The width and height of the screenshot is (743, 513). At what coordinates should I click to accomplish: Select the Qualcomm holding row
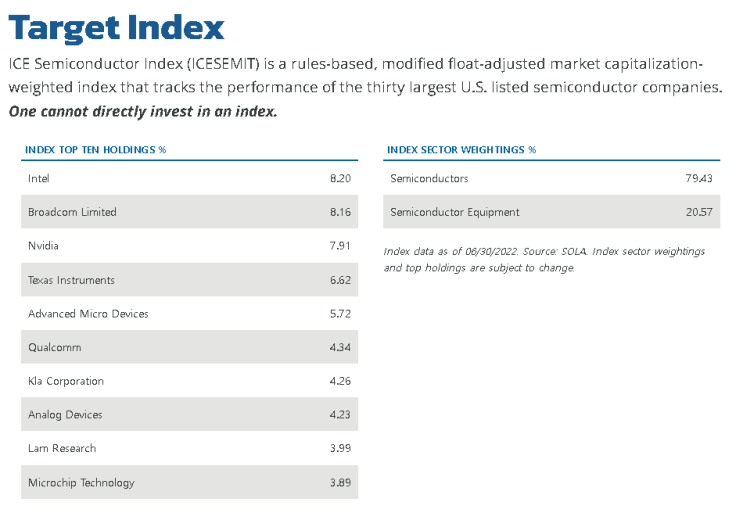click(x=189, y=347)
